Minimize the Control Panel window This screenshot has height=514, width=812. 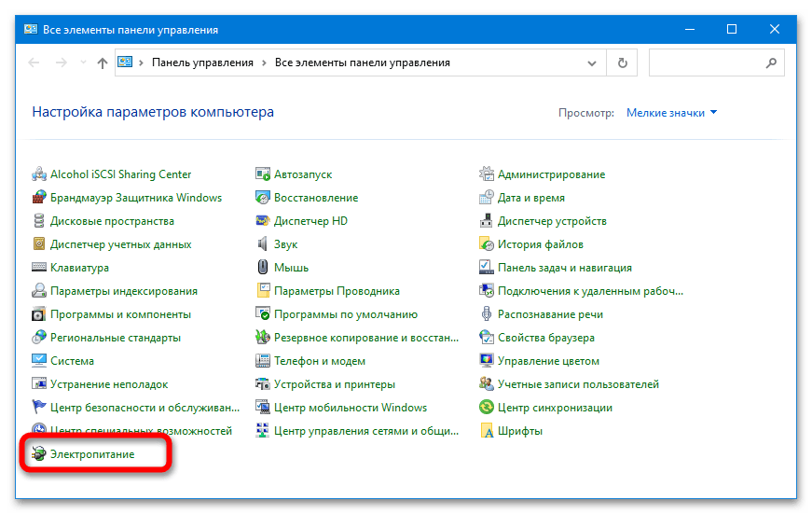point(690,29)
